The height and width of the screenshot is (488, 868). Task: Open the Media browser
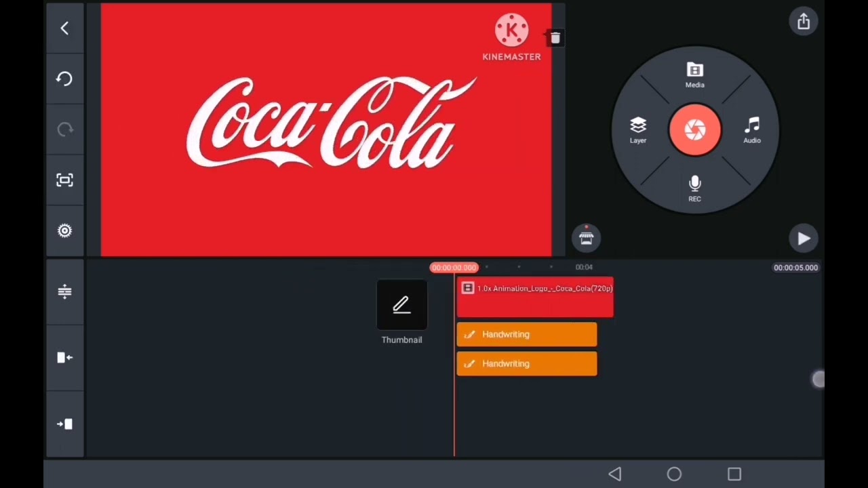[694, 75]
